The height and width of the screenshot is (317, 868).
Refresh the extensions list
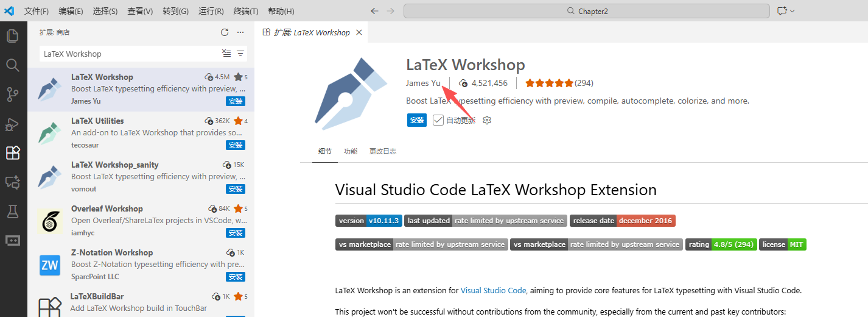225,32
